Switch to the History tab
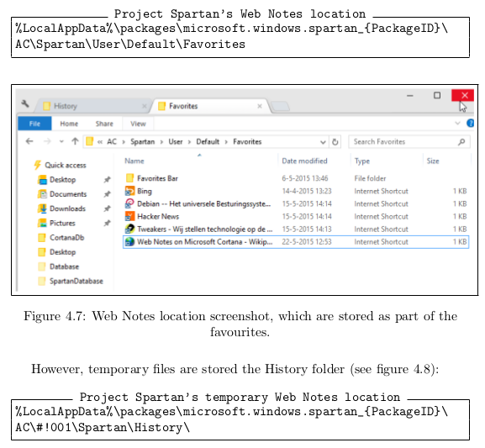The height and width of the screenshot is (448, 485). coord(92,106)
